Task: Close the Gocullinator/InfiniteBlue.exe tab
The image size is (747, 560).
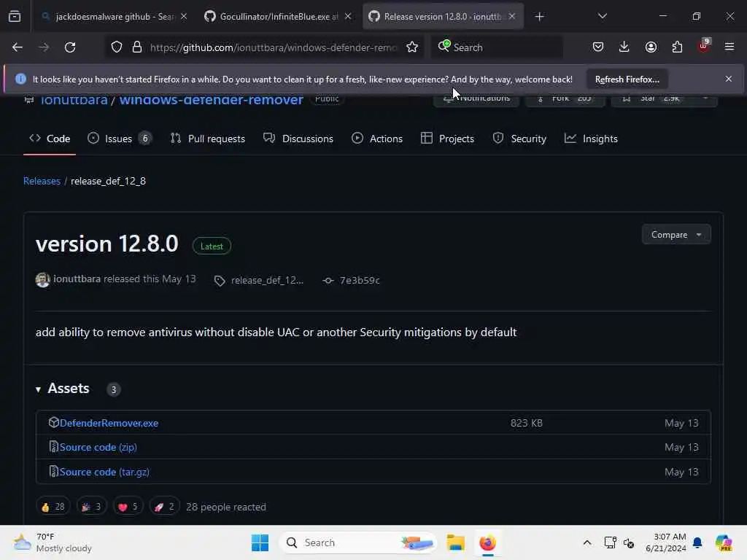Action: (x=348, y=16)
